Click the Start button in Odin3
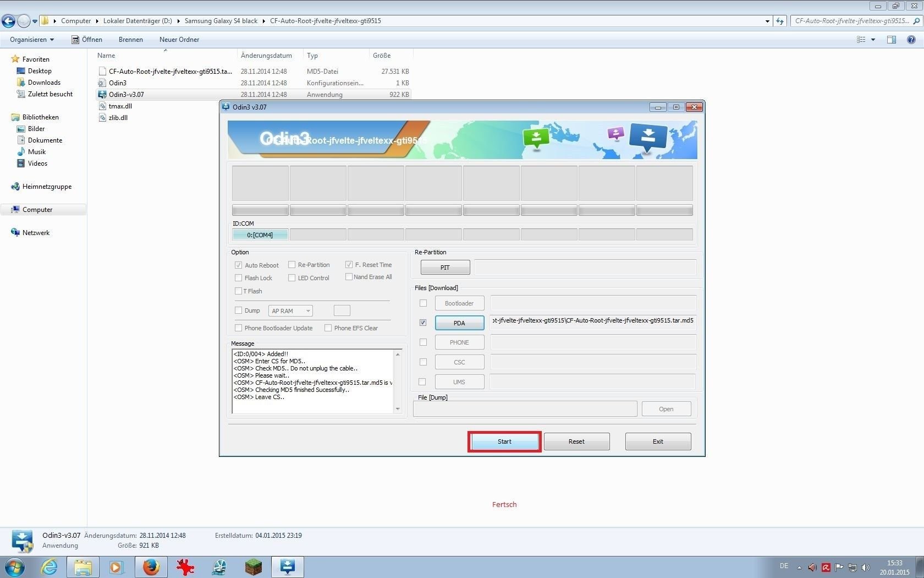The height and width of the screenshot is (578, 924). (504, 441)
